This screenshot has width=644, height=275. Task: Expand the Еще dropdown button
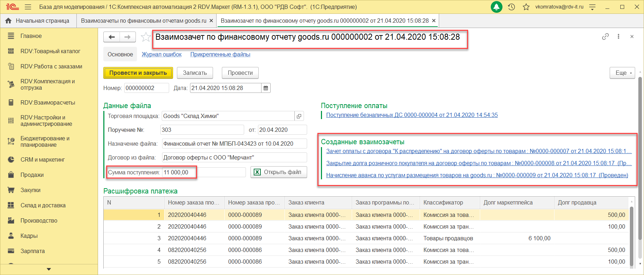click(622, 73)
